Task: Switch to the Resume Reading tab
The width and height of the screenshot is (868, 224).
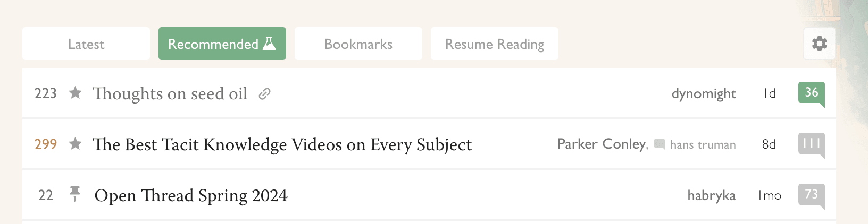Action: pyautogui.click(x=495, y=44)
